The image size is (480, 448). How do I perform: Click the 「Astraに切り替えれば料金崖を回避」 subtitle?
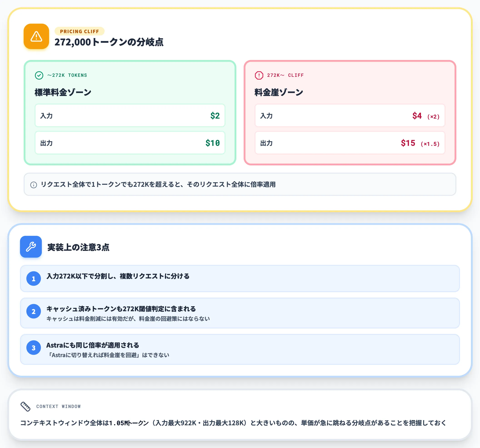(108, 355)
